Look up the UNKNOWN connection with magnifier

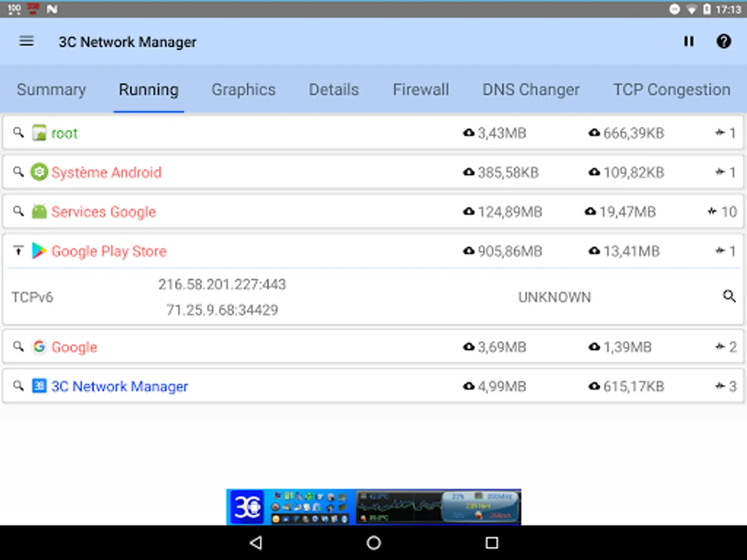tap(729, 296)
